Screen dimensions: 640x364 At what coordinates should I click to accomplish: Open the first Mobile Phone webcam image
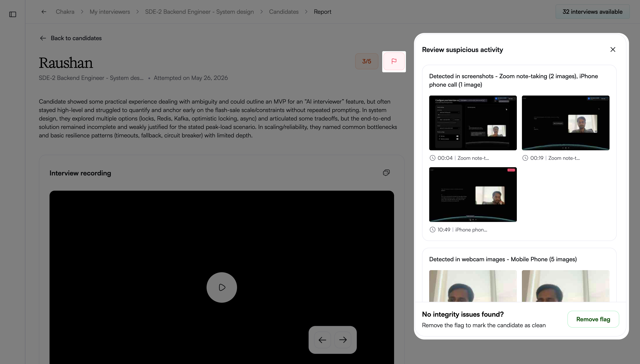tap(473, 286)
